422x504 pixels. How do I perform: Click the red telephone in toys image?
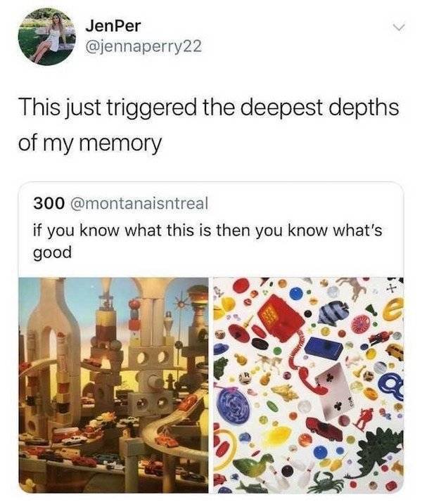(x=279, y=317)
